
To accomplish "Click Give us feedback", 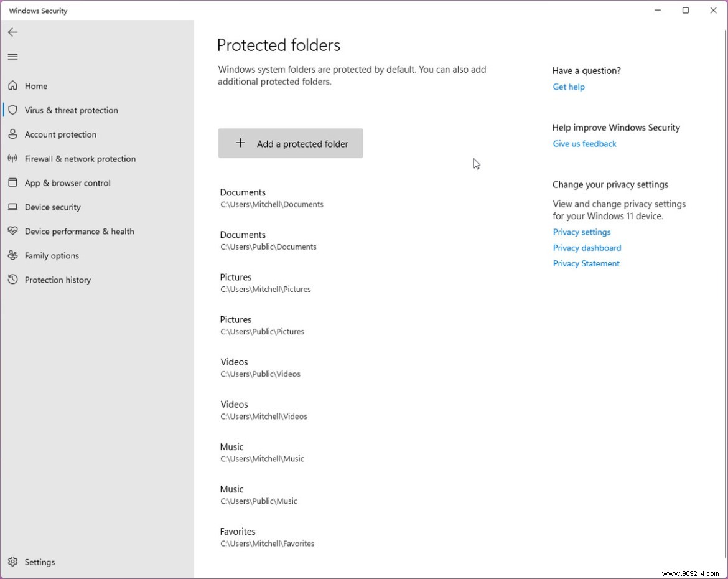I will coord(584,143).
